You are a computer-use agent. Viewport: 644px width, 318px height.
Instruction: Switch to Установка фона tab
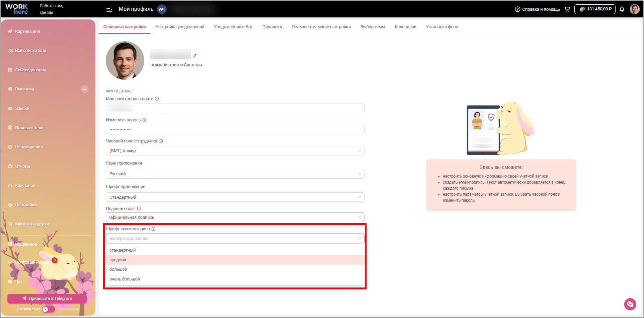442,27
